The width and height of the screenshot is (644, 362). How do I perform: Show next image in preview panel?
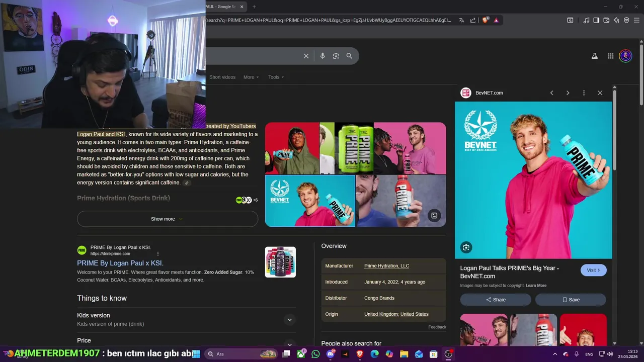click(568, 93)
